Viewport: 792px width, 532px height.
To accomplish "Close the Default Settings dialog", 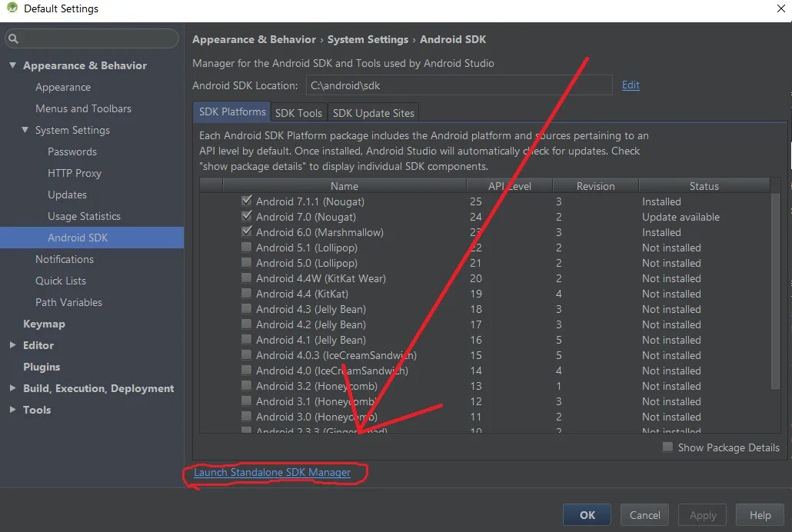I will [x=781, y=8].
